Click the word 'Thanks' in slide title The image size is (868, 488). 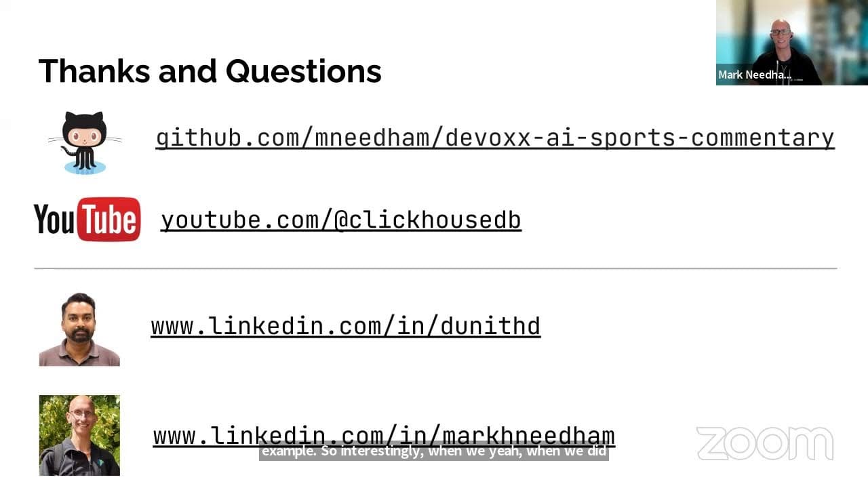click(x=94, y=71)
